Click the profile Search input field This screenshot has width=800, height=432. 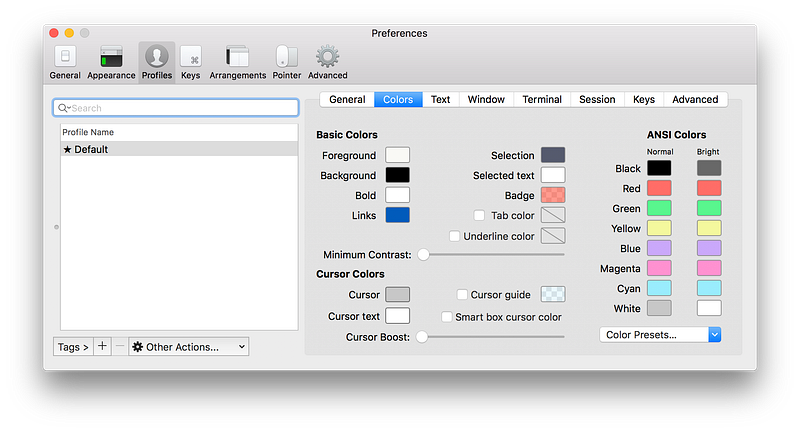[176, 108]
